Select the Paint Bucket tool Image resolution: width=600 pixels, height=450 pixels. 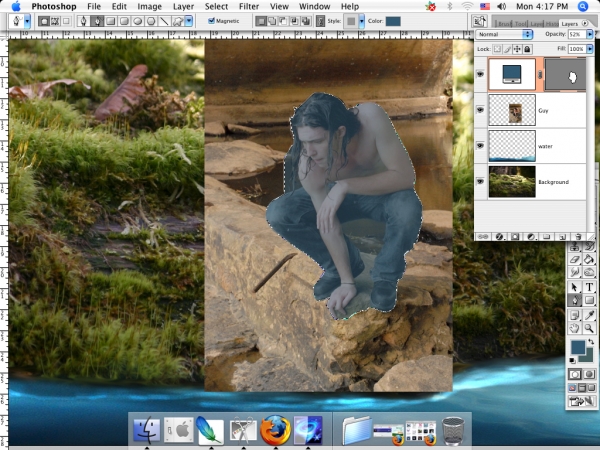pos(589,259)
